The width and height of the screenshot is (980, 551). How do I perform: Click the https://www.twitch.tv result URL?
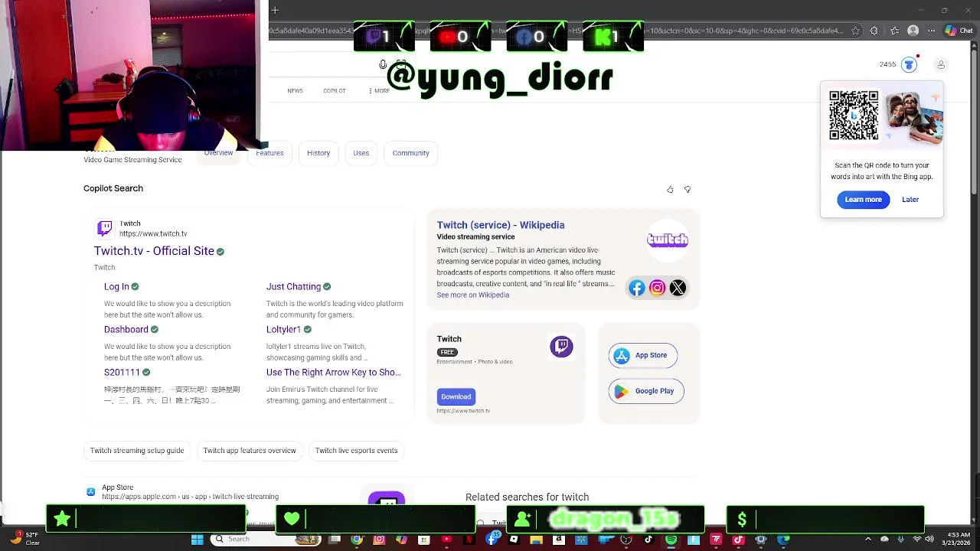[153, 233]
